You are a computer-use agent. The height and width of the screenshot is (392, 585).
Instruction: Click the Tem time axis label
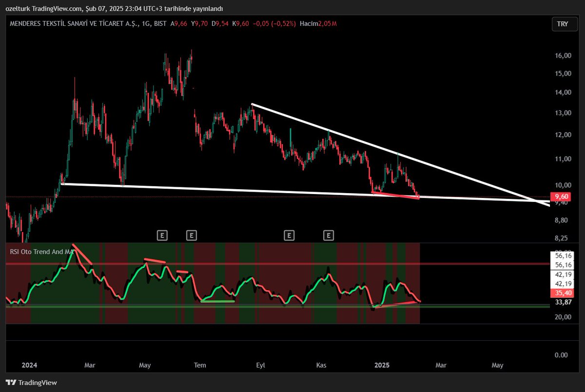tap(199, 365)
